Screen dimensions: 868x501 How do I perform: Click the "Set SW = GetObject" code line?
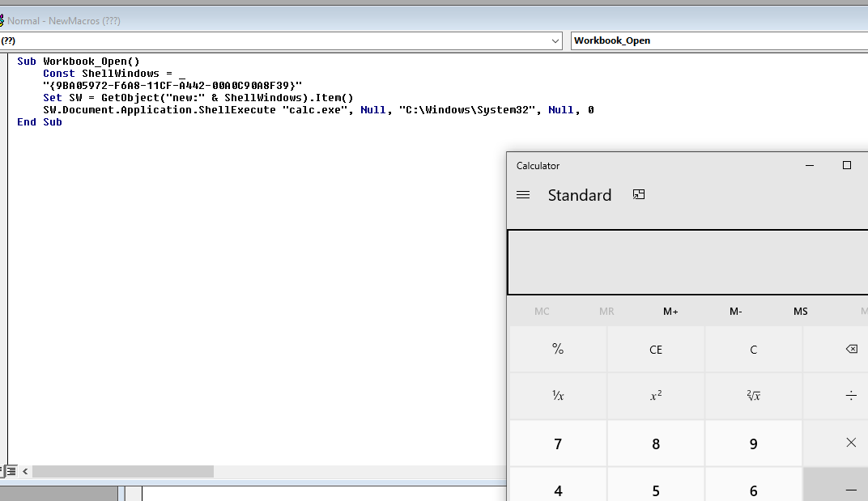pyautogui.click(x=198, y=98)
